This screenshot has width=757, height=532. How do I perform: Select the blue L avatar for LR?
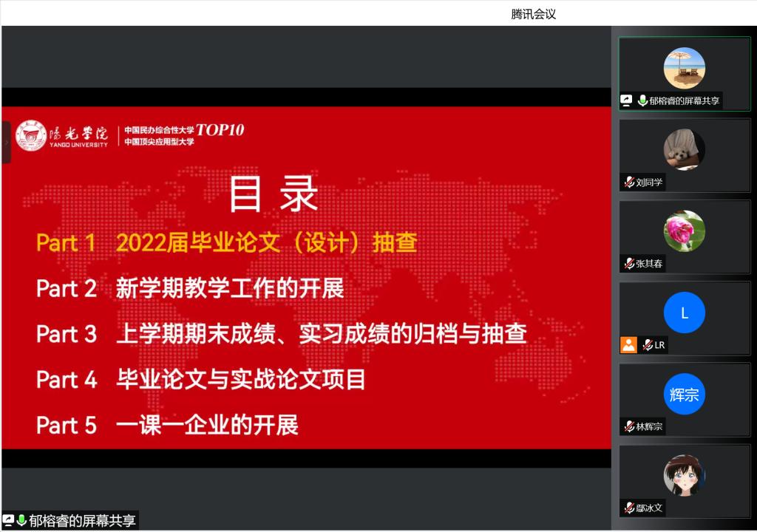[x=684, y=313]
